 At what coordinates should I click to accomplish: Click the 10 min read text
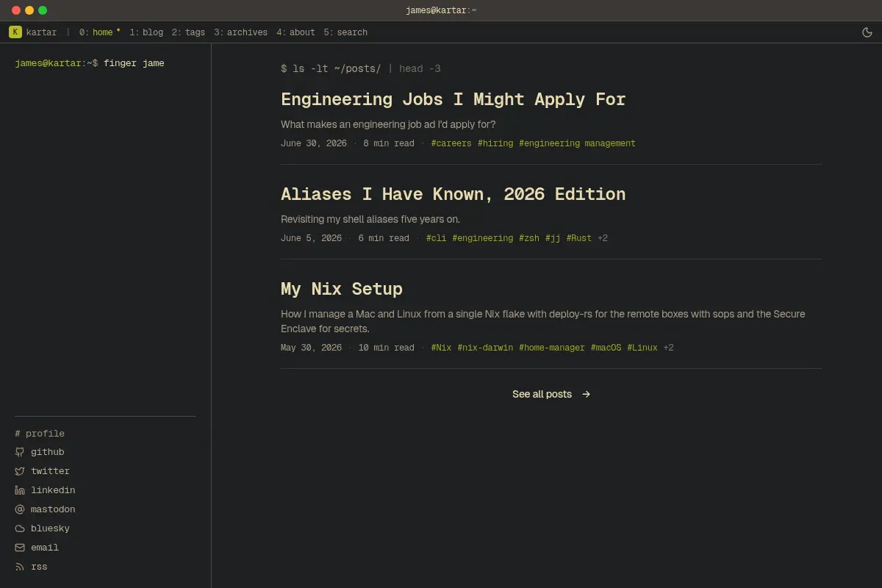(x=387, y=348)
